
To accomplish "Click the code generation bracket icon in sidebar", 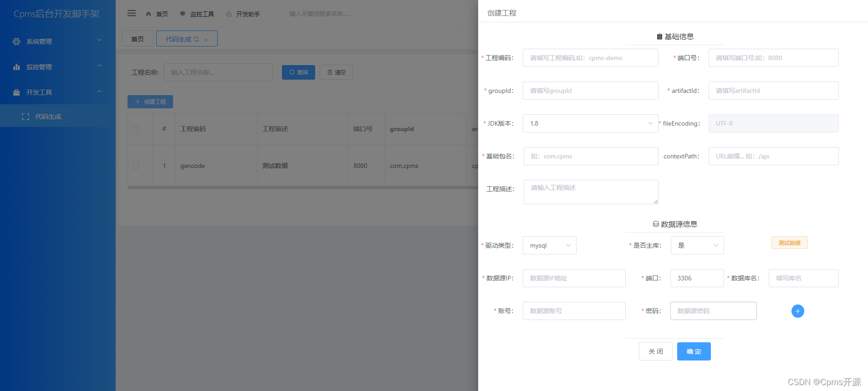I will pyautogui.click(x=26, y=117).
